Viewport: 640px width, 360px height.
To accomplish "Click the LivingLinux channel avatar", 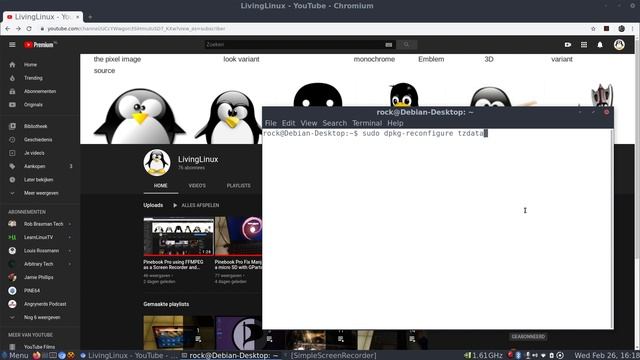I will [x=157, y=162].
